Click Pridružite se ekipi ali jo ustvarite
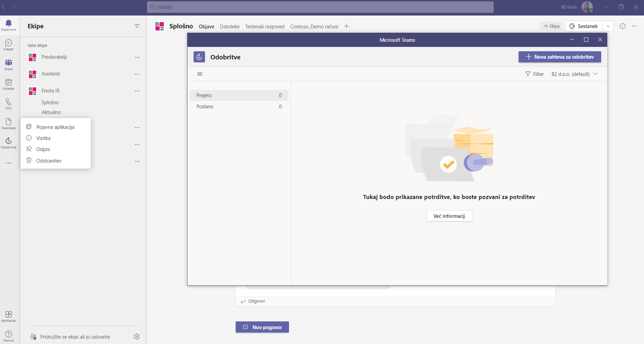The image size is (644, 344). point(70,337)
